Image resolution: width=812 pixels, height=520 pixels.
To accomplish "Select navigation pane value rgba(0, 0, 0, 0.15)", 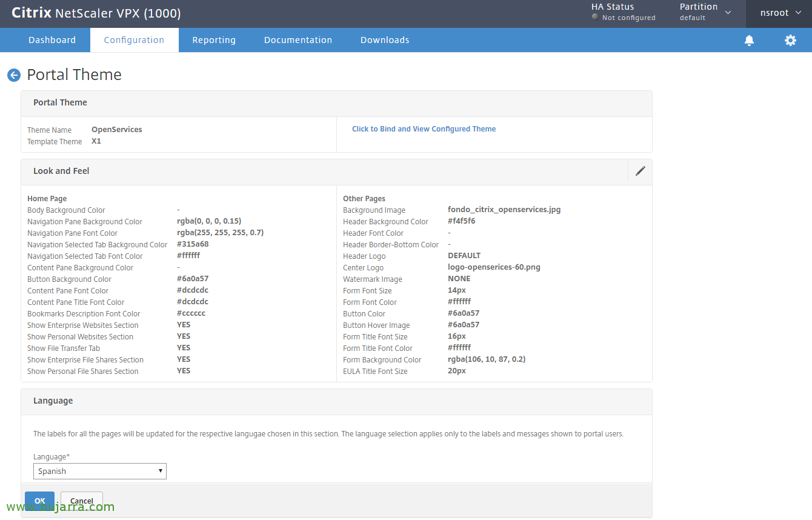I will [x=209, y=221].
